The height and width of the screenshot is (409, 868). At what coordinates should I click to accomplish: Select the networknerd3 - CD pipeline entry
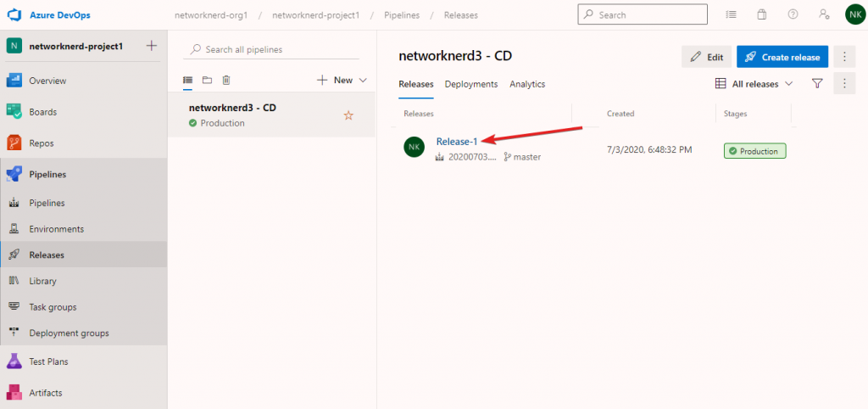[x=271, y=115]
